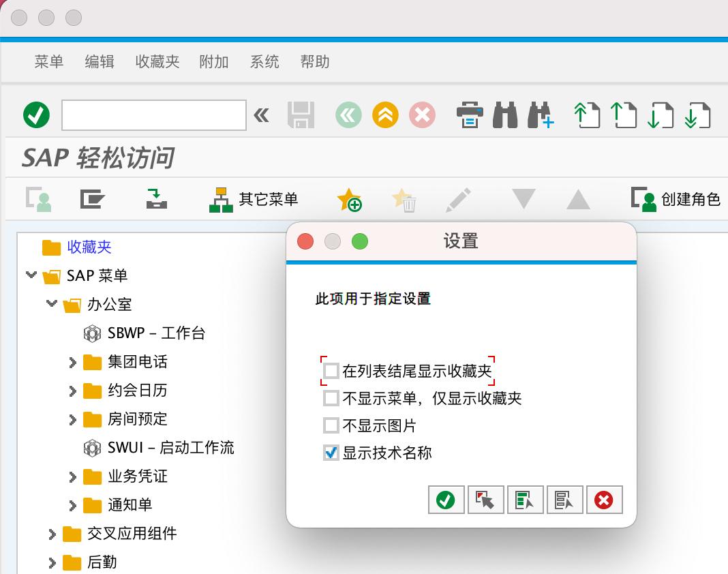Click the red Cancel icon in toolbar
The width and height of the screenshot is (728, 574).
(423, 115)
